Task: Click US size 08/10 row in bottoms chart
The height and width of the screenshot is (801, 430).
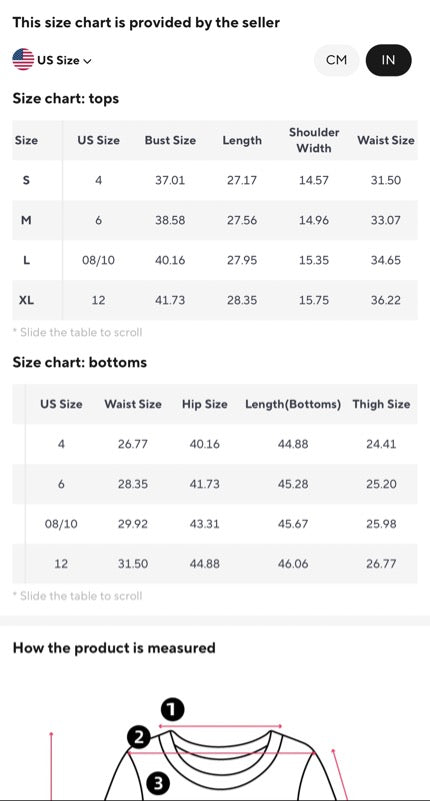Action: (x=215, y=524)
